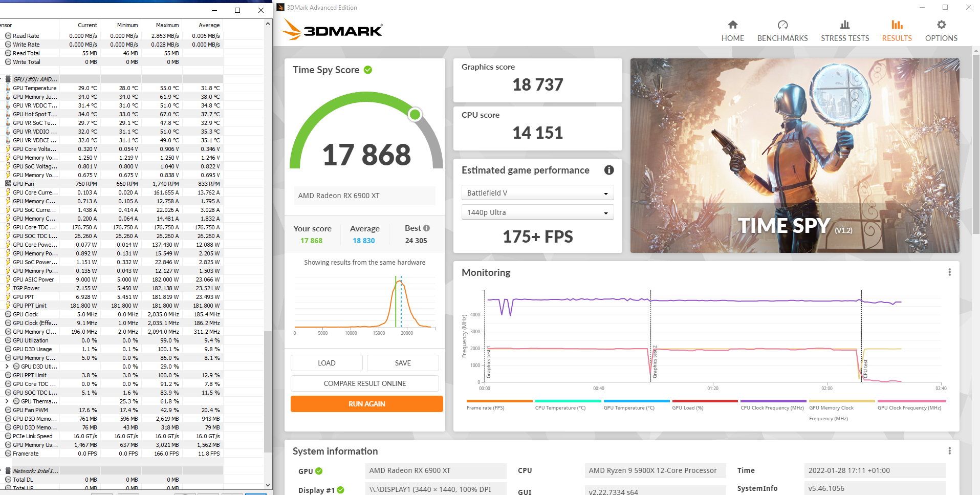Click GPU Fan PWM sensor icon
The height and width of the screenshot is (495, 980).
[8, 410]
